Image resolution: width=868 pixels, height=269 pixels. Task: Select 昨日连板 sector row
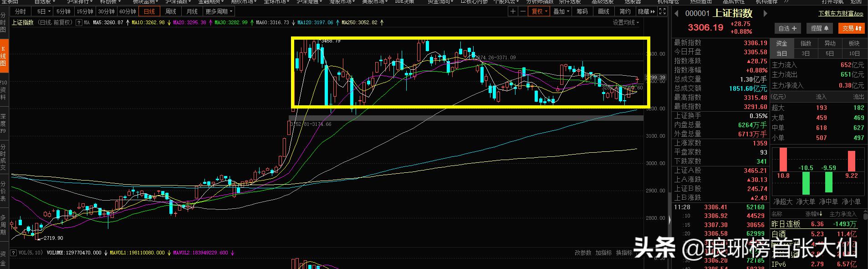[814, 223]
